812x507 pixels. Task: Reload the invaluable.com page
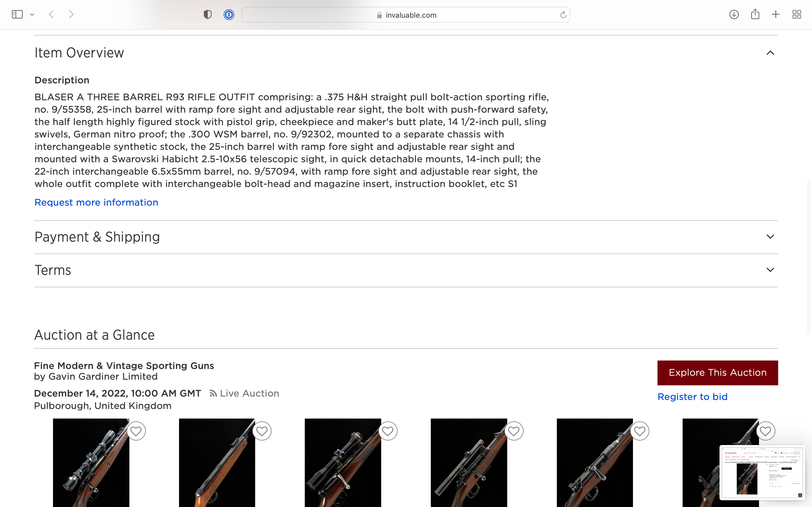coord(563,15)
